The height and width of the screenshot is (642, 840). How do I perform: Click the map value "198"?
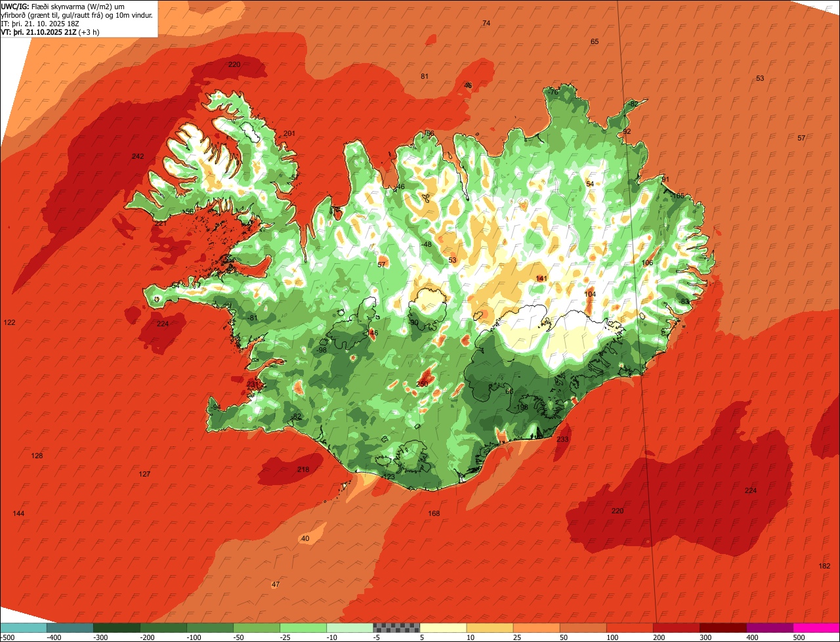pos(522,407)
